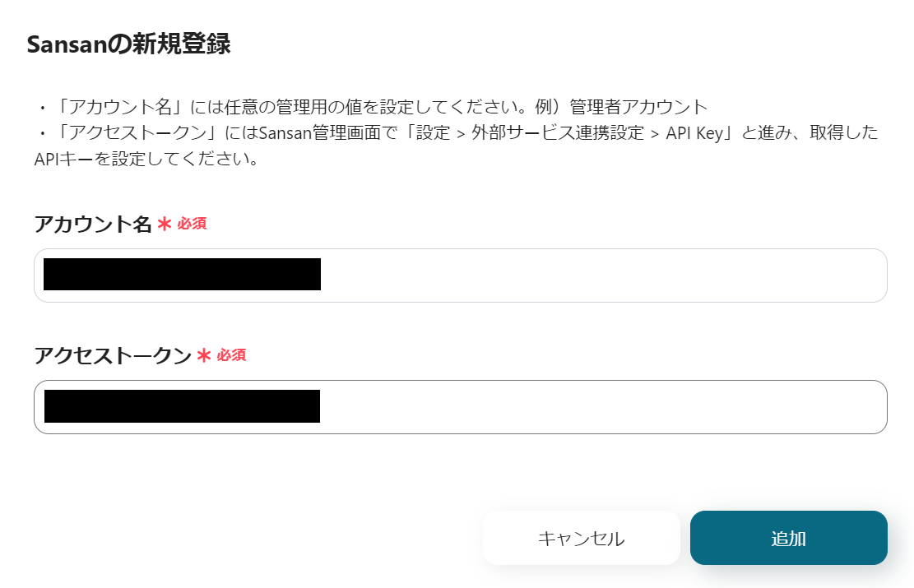
Task: Click the 必須 badge next to アカウント名
Action: [194, 224]
